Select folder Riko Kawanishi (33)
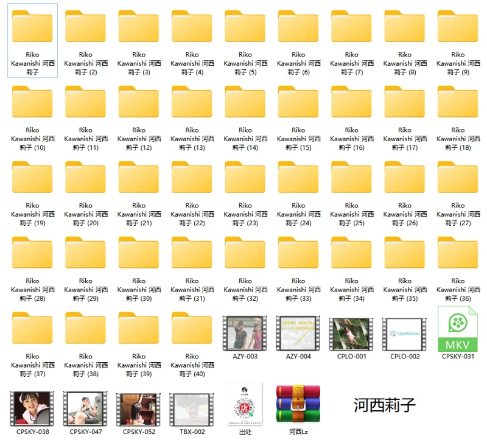The image size is (487, 448). [x=298, y=253]
